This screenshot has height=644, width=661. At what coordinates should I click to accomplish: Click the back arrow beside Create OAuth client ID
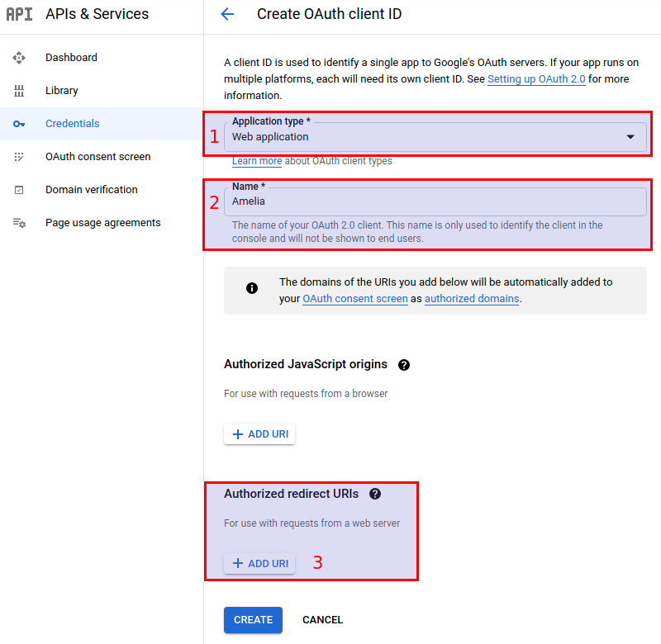click(227, 14)
